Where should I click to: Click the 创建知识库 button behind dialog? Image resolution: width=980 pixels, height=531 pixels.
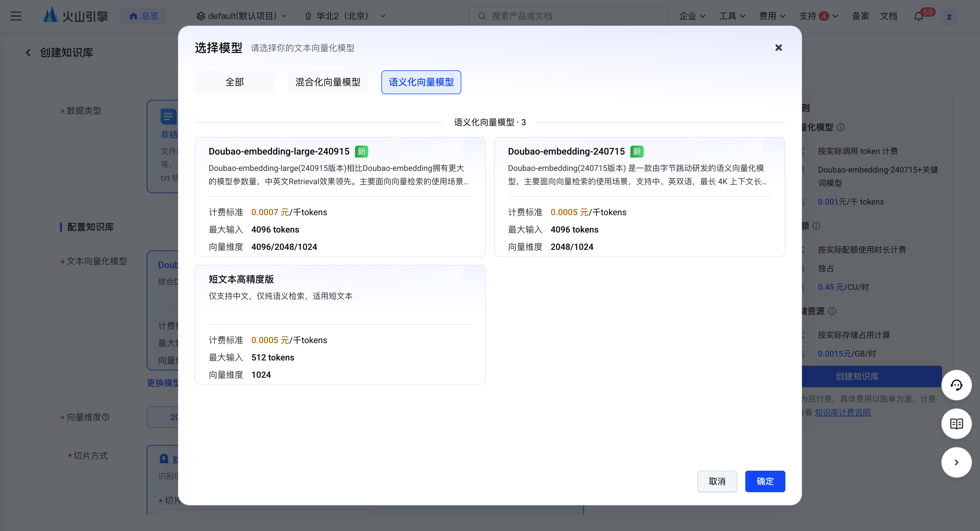(x=871, y=376)
